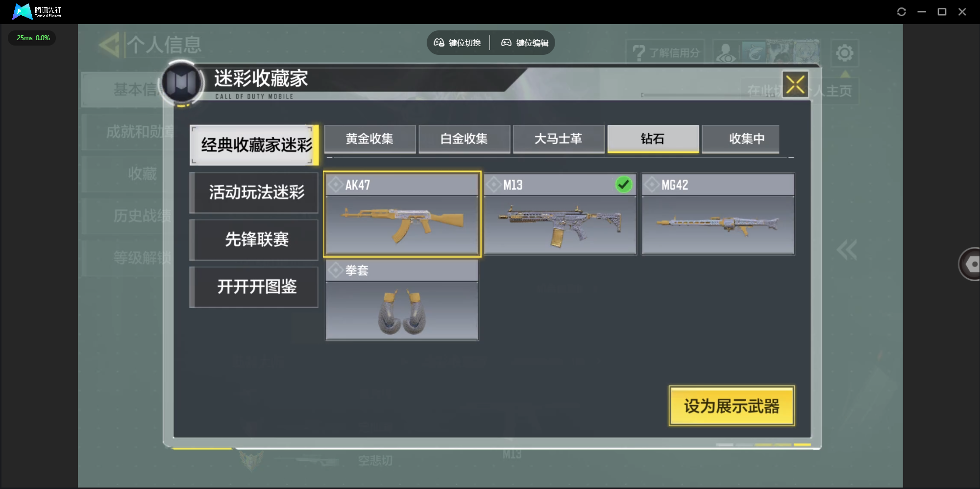Click the diamond icon beside 拳套
980x489 pixels.
click(336, 270)
